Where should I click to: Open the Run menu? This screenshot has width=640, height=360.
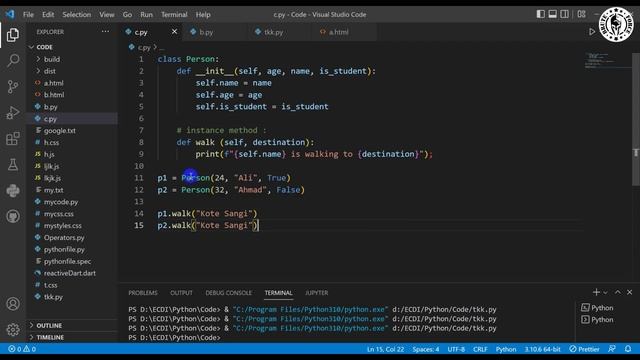[146, 15]
